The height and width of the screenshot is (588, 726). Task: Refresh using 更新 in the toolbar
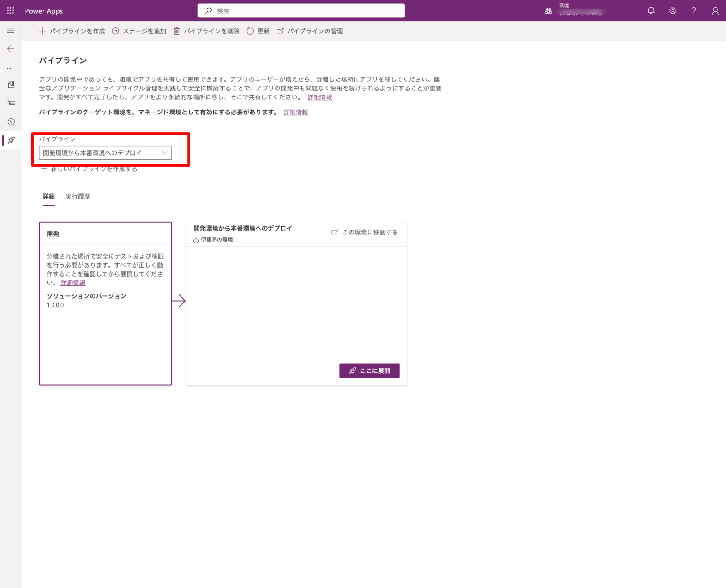click(258, 31)
